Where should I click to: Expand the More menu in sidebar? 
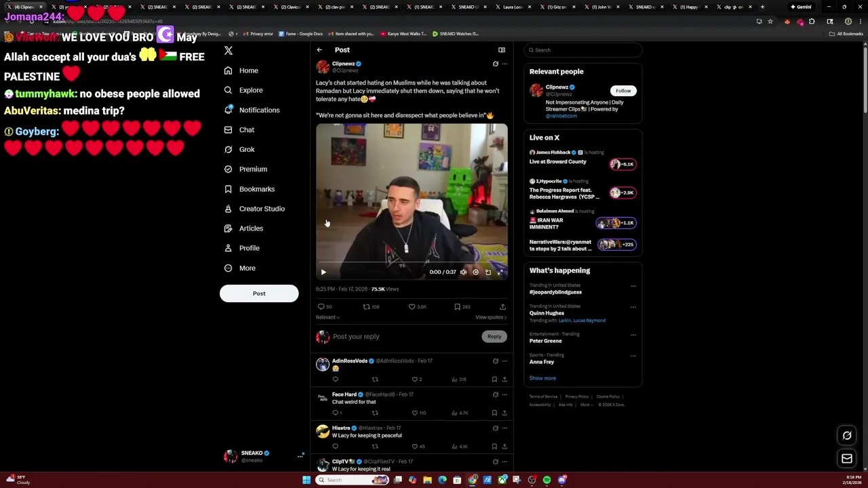(x=240, y=268)
